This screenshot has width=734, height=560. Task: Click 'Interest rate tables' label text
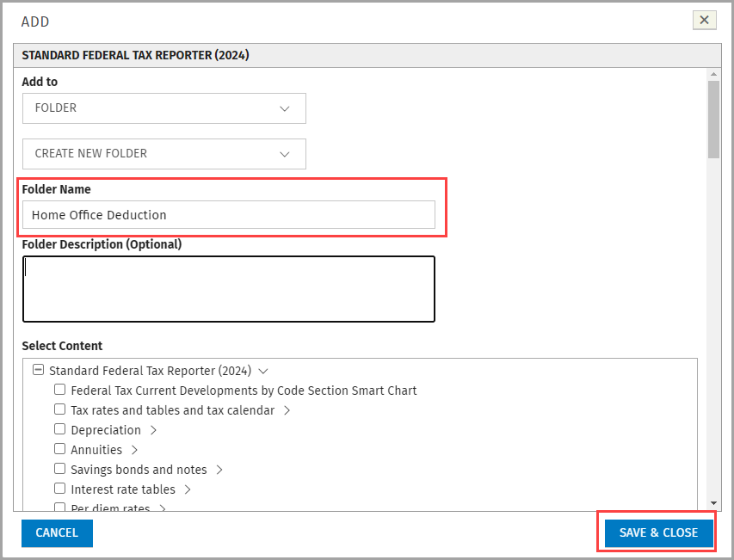point(123,489)
